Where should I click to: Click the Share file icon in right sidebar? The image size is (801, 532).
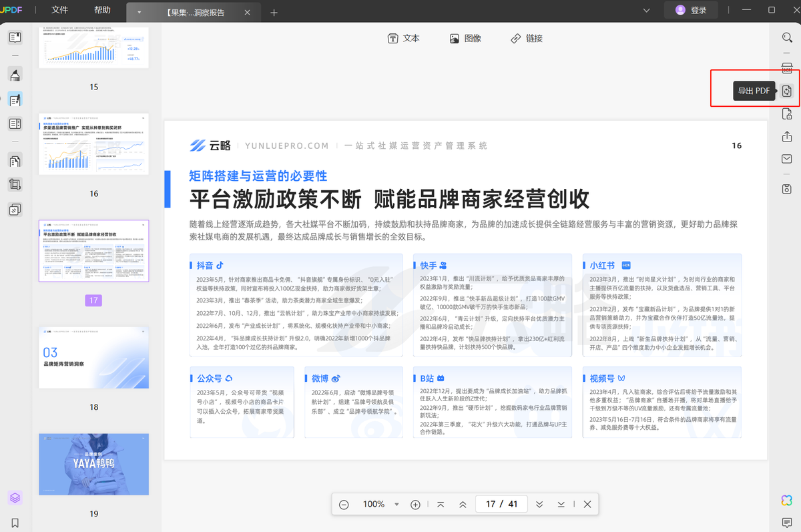coord(787,136)
